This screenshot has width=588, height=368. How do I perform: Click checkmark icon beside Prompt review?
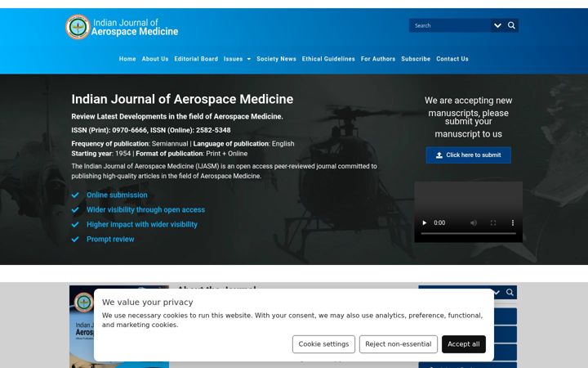tap(75, 239)
